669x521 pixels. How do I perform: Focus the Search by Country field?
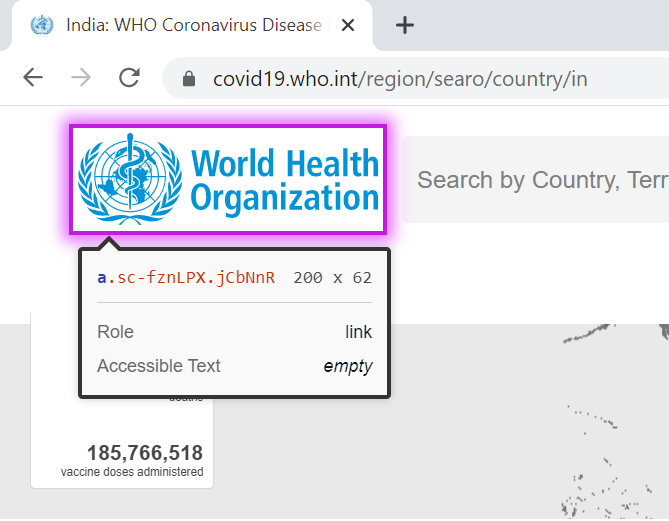click(x=535, y=180)
